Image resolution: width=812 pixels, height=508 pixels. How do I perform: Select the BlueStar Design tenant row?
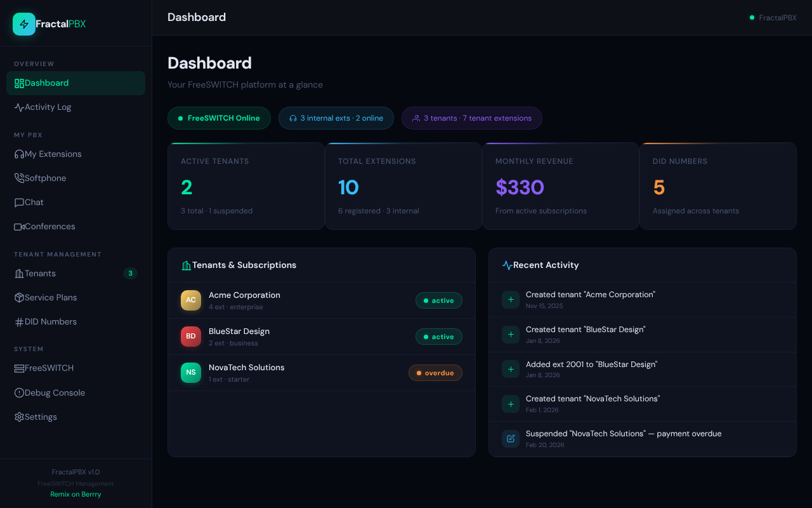pos(321,337)
